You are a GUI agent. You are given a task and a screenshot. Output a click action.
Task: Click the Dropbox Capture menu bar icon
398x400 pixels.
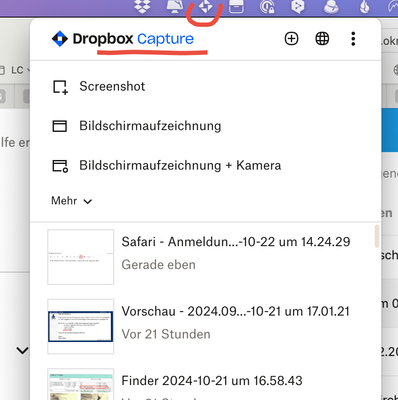pyautogui.click(x=206, y=7)
